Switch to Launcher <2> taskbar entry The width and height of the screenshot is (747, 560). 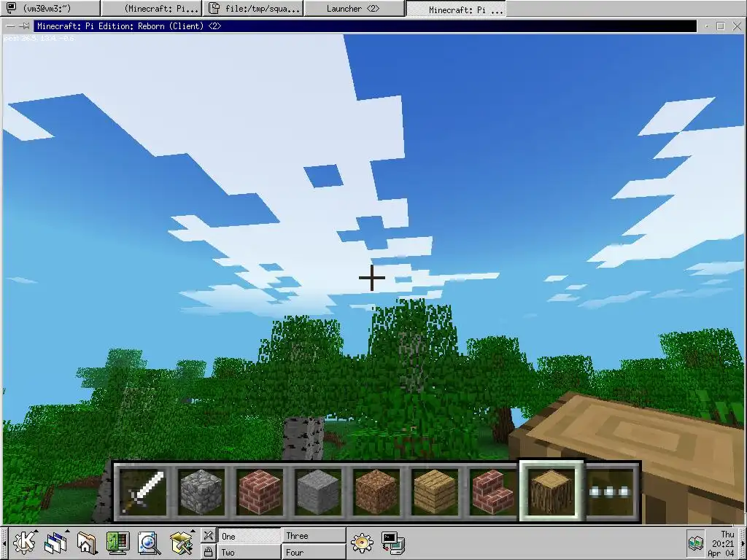tap(355, 8)
